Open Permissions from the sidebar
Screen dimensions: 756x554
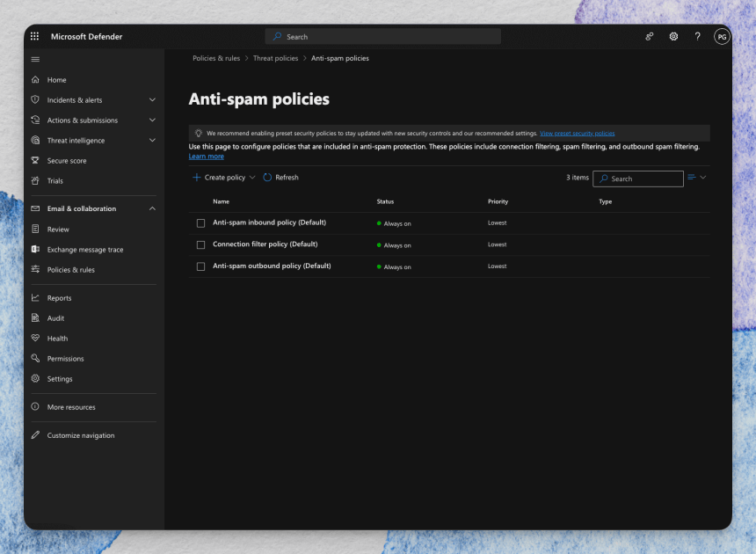coord(66,358)
